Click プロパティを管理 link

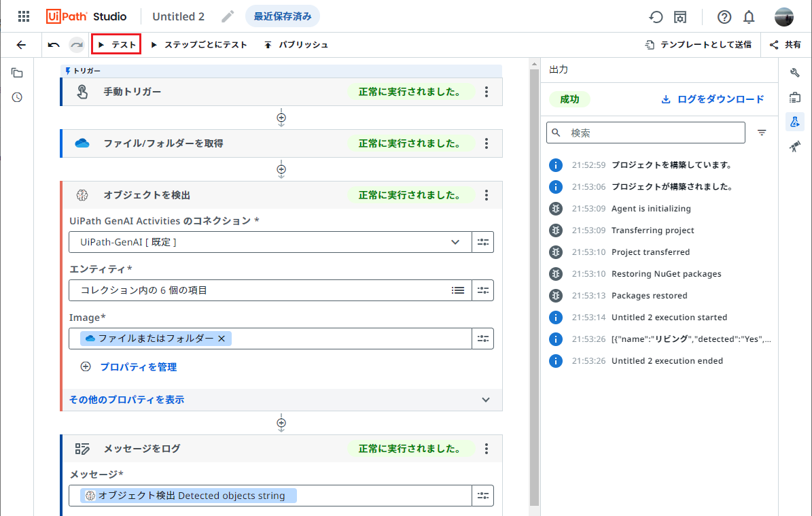coord(138,367)
